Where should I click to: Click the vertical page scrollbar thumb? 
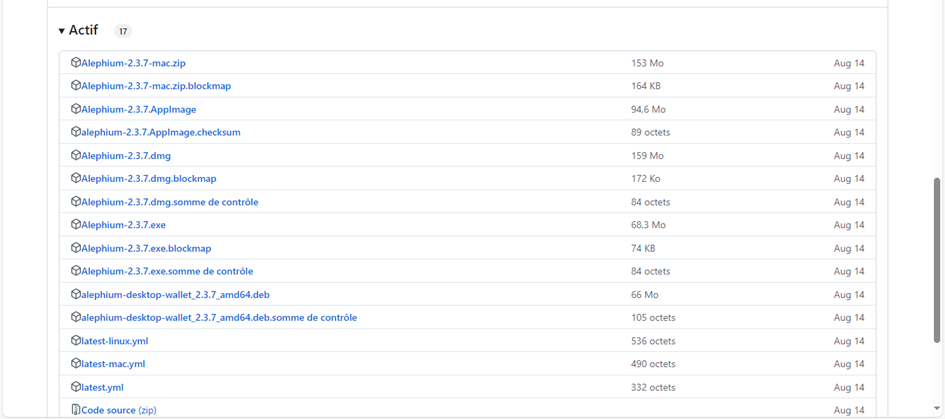coord(937,259)
